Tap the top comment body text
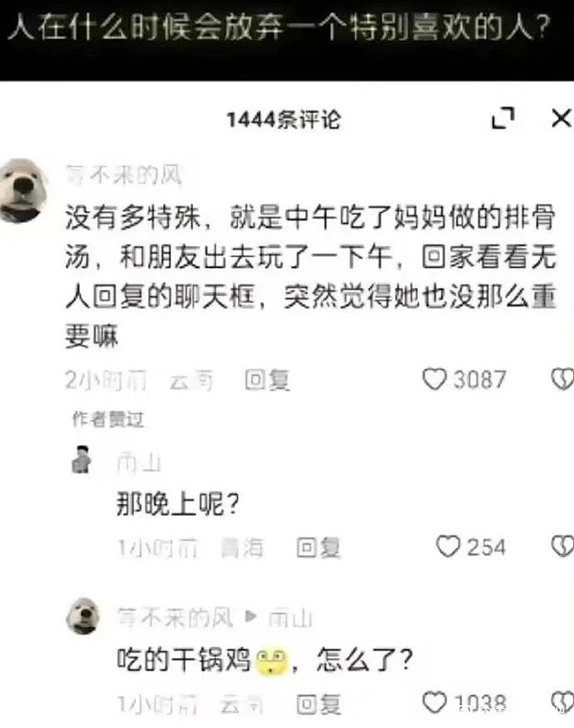This screenshot has width=574, height=728. tap(310, 276)
